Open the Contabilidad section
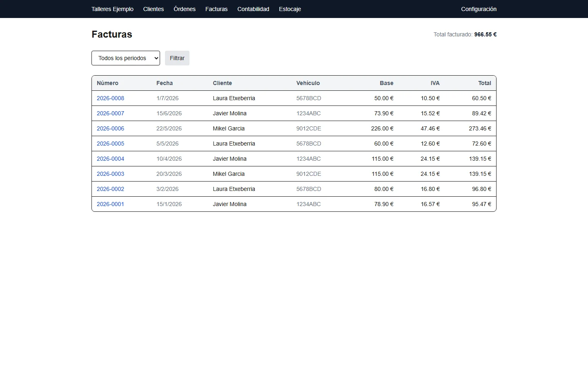This screenshot has height=368, width=588. (253, 9)
